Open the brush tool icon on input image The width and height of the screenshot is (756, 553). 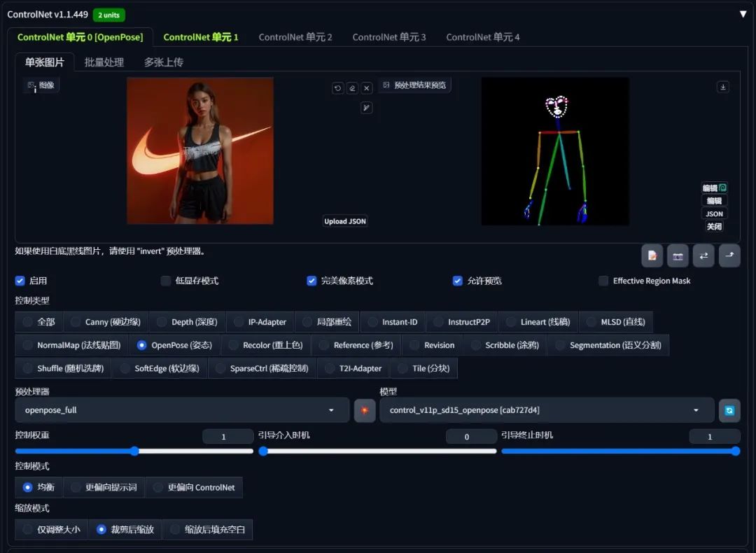click(366, 108)
